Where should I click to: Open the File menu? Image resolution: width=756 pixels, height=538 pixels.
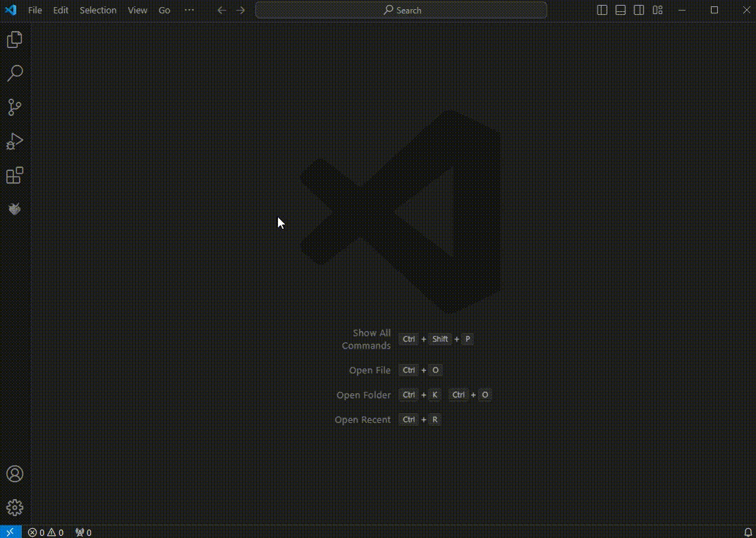point(34,10)
